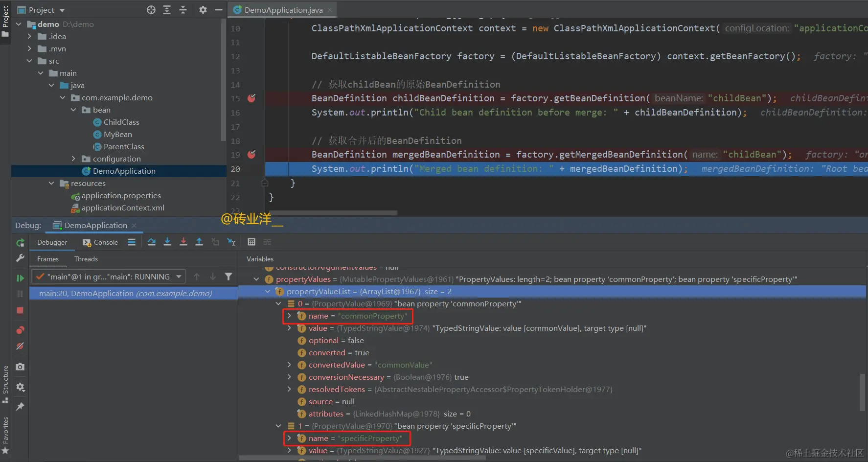868x462 pixels.
Task: Open Project panel settings gear
Action: tap(203, 10)
